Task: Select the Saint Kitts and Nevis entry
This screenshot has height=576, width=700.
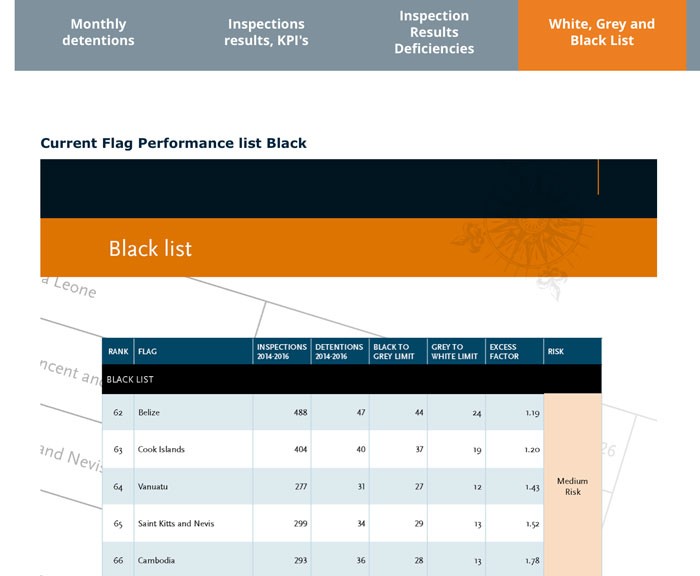Action: click(x=176, y=523)
